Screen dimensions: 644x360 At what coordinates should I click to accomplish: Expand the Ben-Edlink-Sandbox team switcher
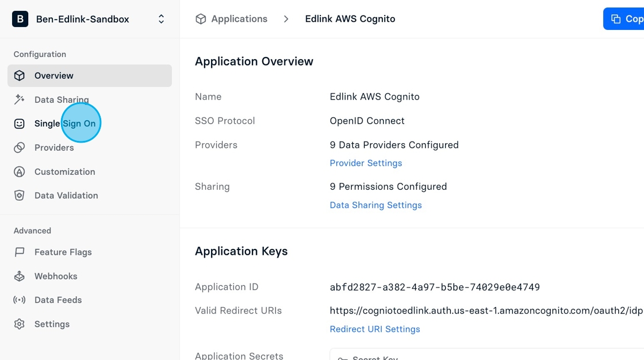click(162, 19)
